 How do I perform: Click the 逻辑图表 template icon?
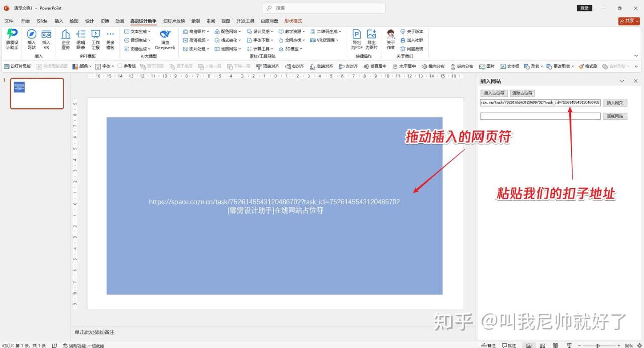80,35
